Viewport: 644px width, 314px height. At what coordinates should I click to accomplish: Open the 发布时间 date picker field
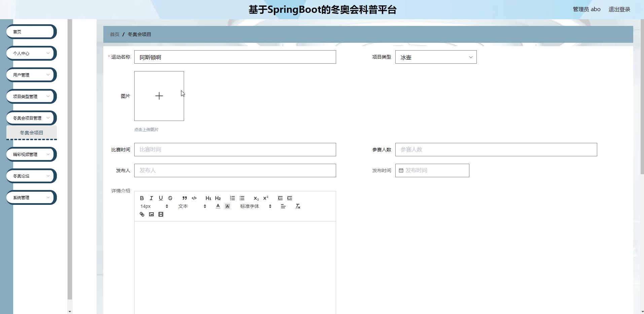pyautogui.click(x=432, y=170)
